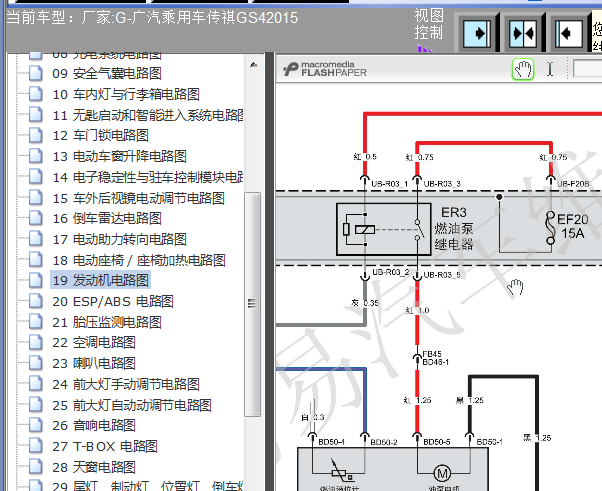Open 10 车内灯与行李箱电路图
The height and width of the screenshot is (491, 602).
click(x=126, y=94)
